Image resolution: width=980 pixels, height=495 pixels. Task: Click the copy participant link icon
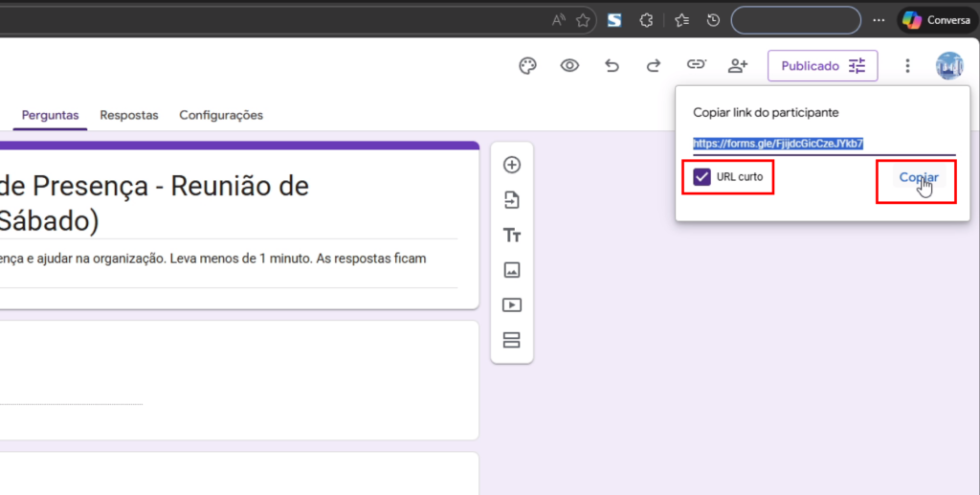[696, 65]
